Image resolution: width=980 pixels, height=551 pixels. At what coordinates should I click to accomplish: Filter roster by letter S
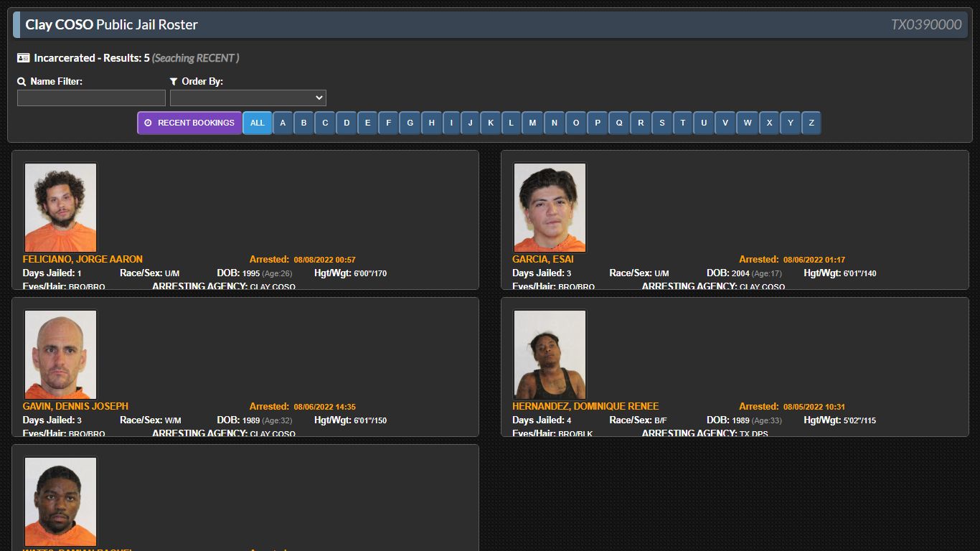coord(662,123)
